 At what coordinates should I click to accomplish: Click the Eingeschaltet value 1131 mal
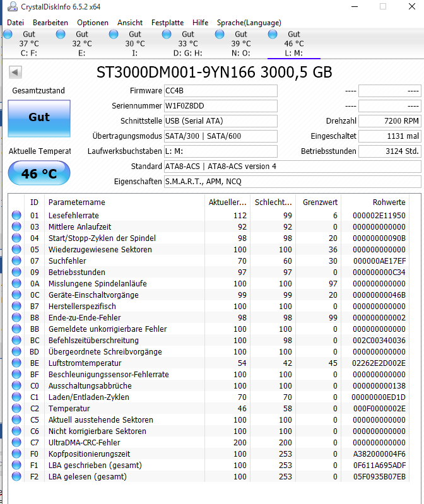[389, 136]
